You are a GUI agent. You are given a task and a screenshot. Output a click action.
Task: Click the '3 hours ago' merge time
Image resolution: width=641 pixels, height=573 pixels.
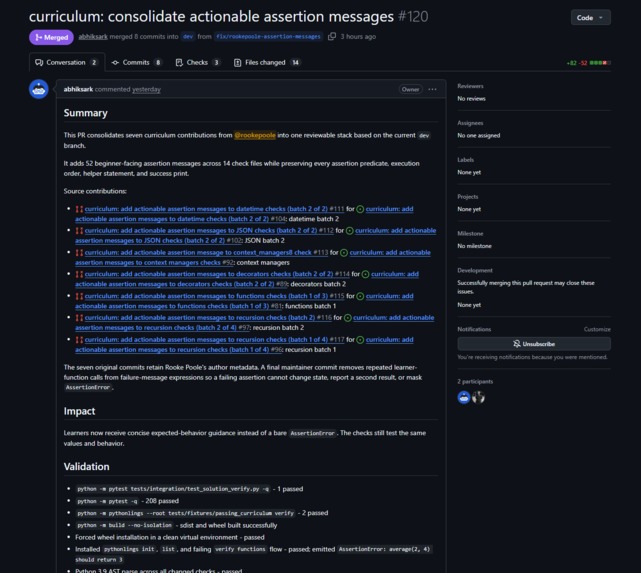[x=358, y=36]
